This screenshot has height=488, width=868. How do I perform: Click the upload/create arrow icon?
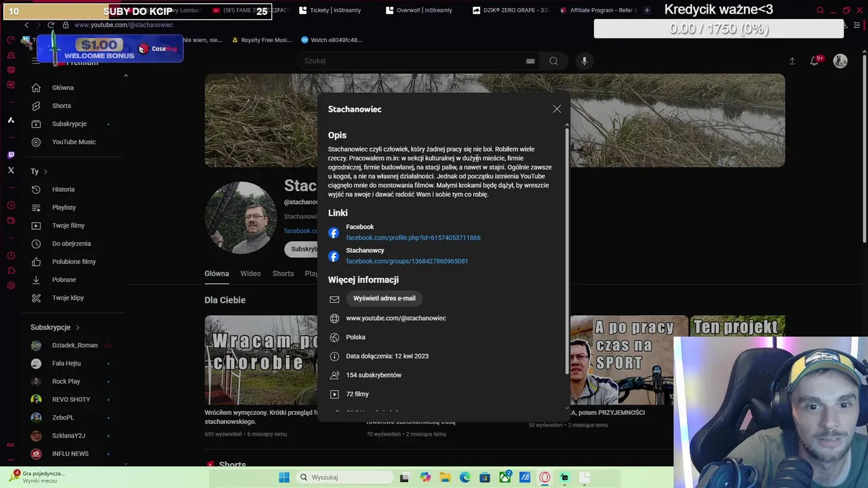tap(792, 61)
